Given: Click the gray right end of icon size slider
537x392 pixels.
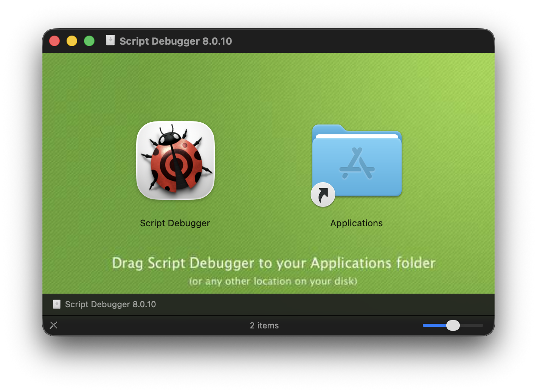Looking at the screenshot, I should pos(473,325).
